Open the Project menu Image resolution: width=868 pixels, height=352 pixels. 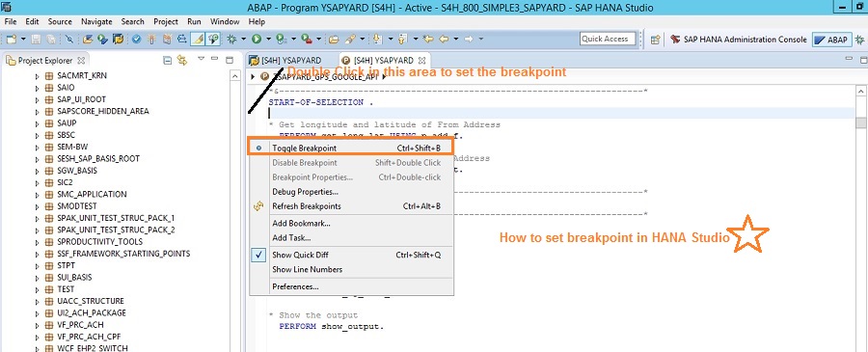point(166,21)
